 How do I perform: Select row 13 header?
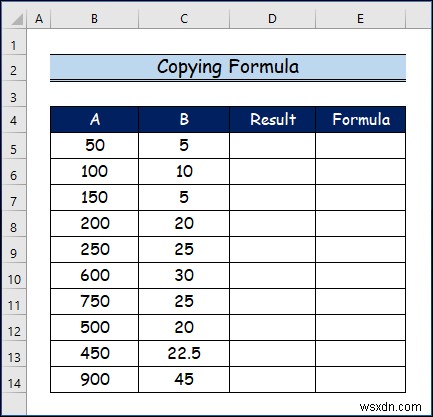point(14,354)
